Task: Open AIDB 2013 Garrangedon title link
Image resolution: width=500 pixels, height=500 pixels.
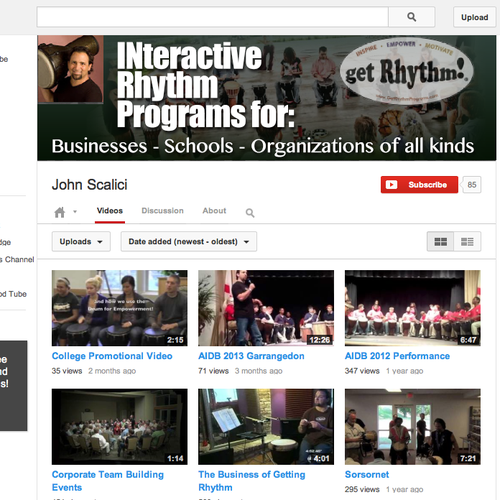Action: [251, 356]
